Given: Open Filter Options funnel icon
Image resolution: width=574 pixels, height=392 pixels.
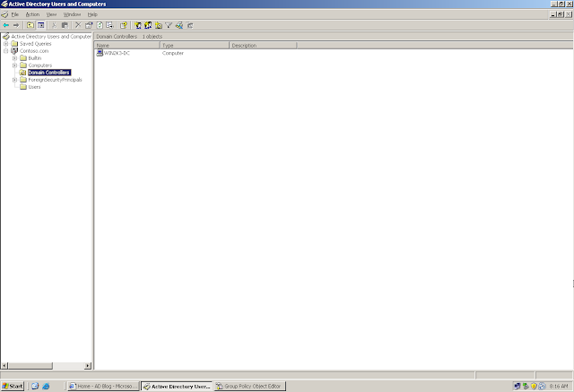Looking at the screenshot, I should click(x=169, y=25).
